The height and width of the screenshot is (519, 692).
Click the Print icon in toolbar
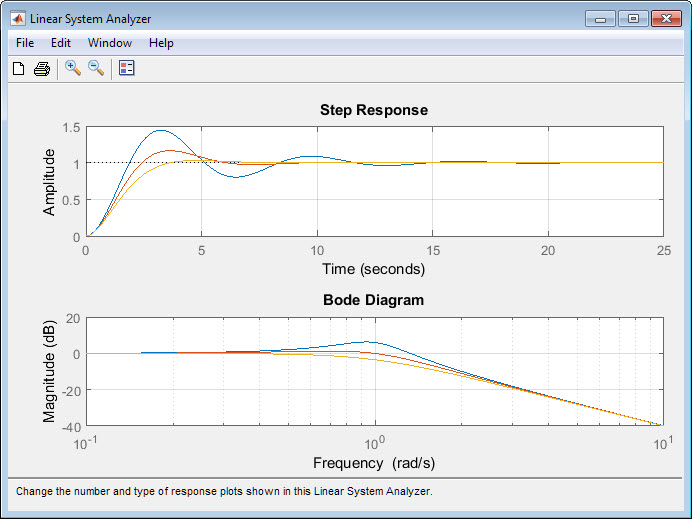(42, 68)
